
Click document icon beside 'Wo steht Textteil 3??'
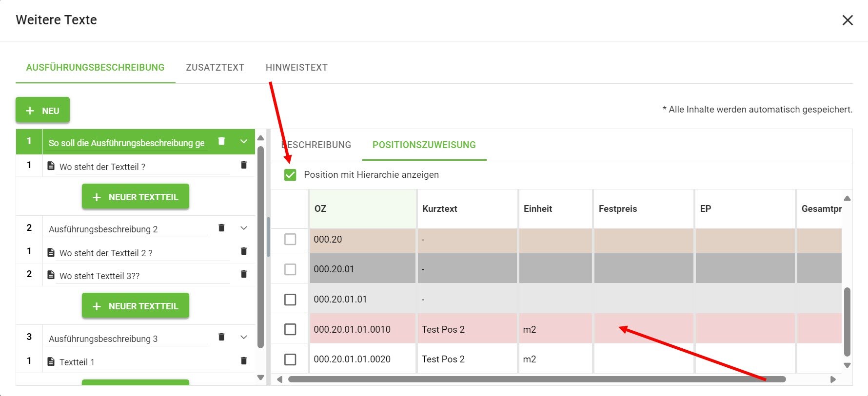click(51, 275)
